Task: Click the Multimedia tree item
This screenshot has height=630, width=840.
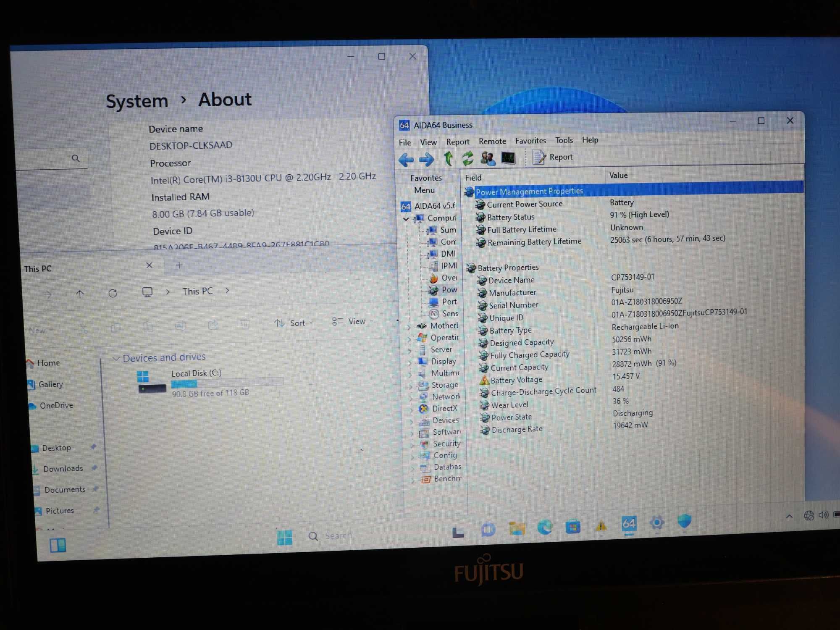Action: [439, 373]
